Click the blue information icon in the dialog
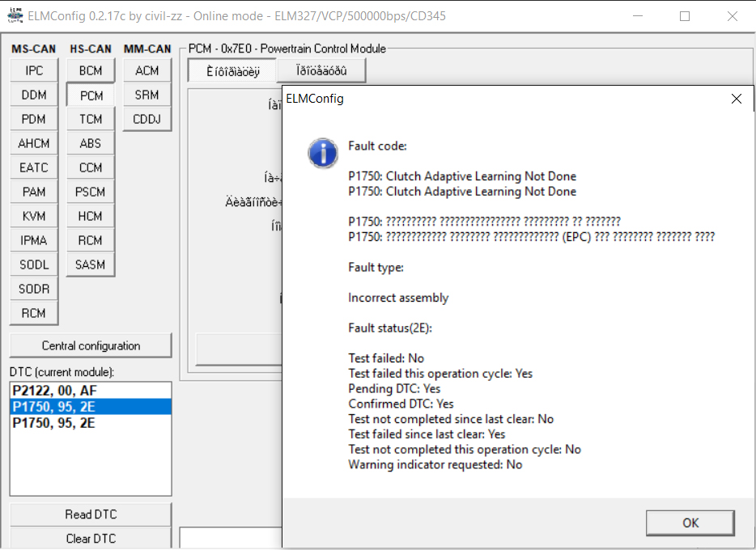The height and width of the screenshot is (550, 756). pyautogui.click(x=323, y=151)
